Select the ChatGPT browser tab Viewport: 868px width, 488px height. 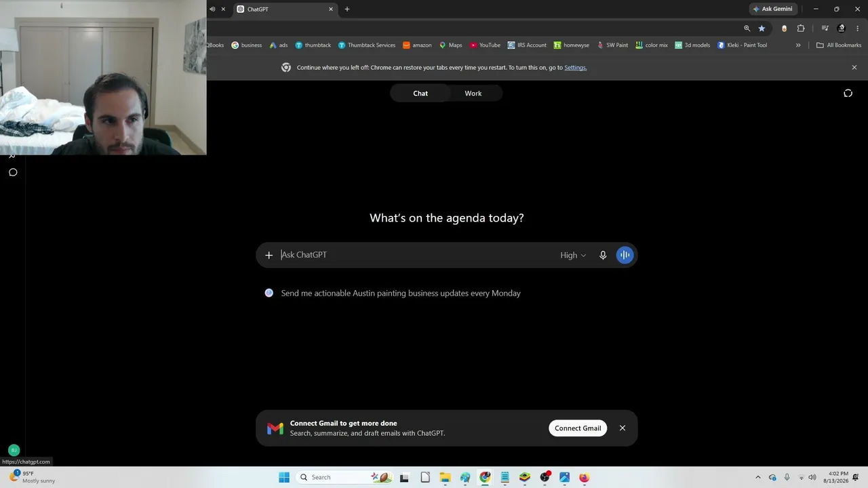pos(285,9)
